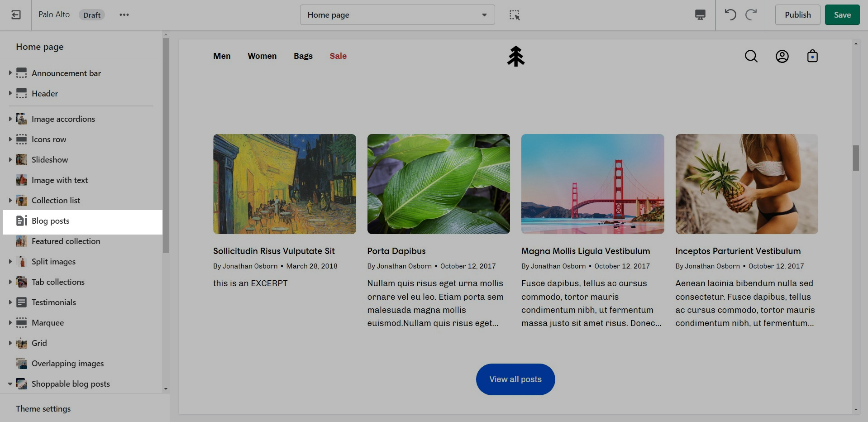The image size is (868, 422).
Task: Click the View all posts button
Action: point(515,379)
